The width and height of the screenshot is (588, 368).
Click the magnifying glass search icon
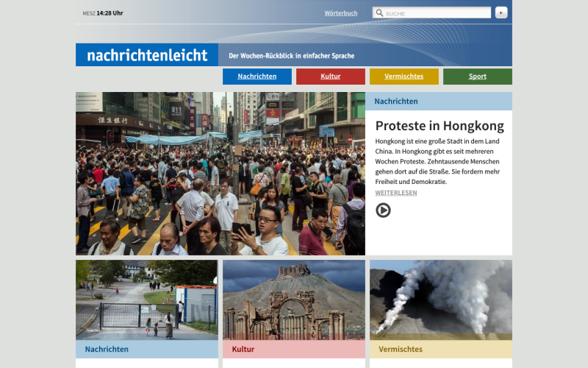point(379,13)
